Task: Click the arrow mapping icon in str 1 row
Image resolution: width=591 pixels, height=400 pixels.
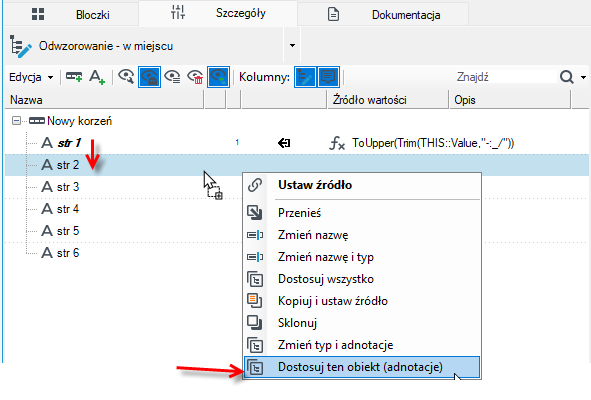Action: tap(284, 143)
